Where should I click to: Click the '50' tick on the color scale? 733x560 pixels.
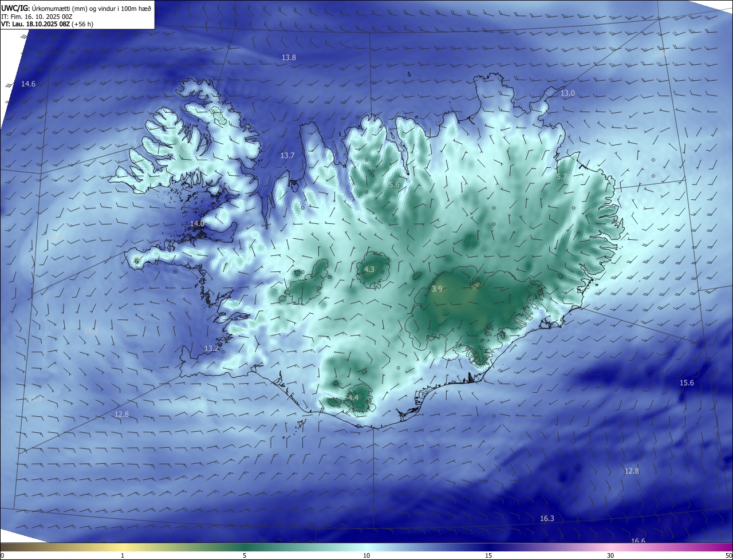tap(728, 555)
